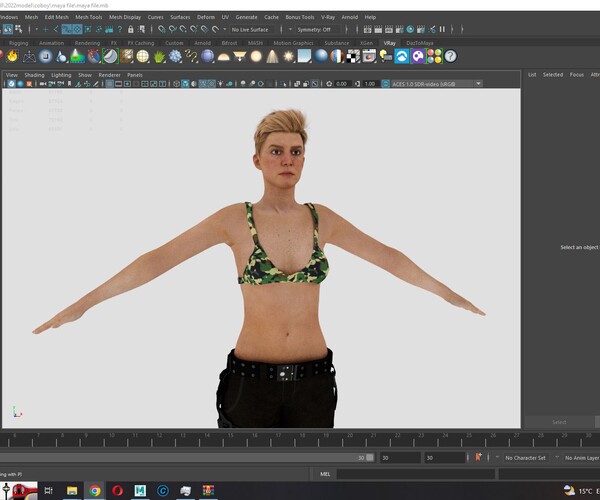Viewport: 600px width, 500px height.
Task: Toggle the viewport grid display button
Action: point(109,83)
